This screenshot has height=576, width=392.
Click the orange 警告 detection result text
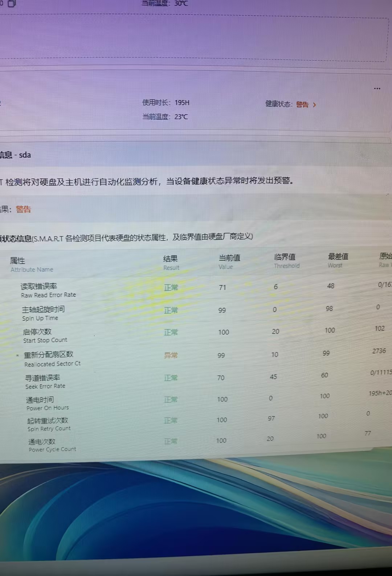click(x=24, y=209)
